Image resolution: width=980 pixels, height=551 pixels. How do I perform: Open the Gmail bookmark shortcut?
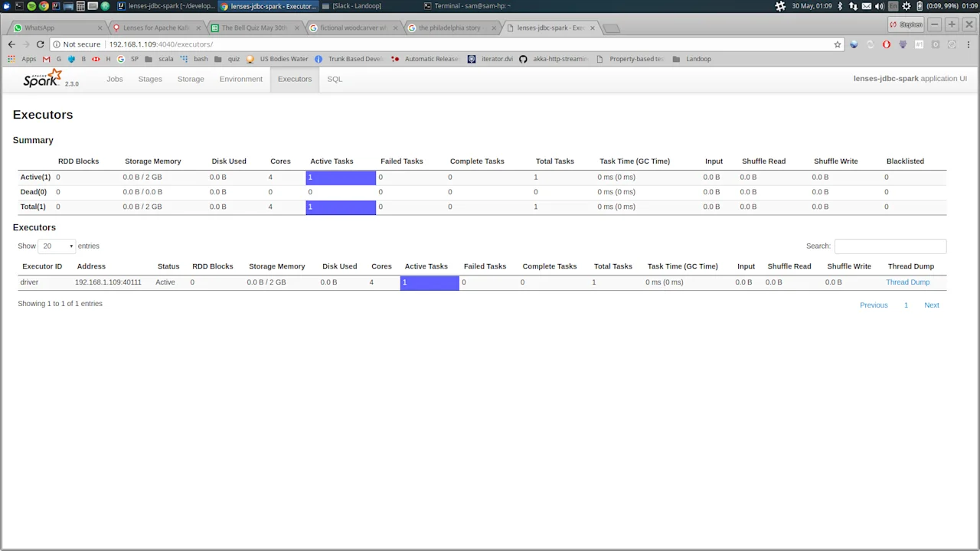coord(45,59)
